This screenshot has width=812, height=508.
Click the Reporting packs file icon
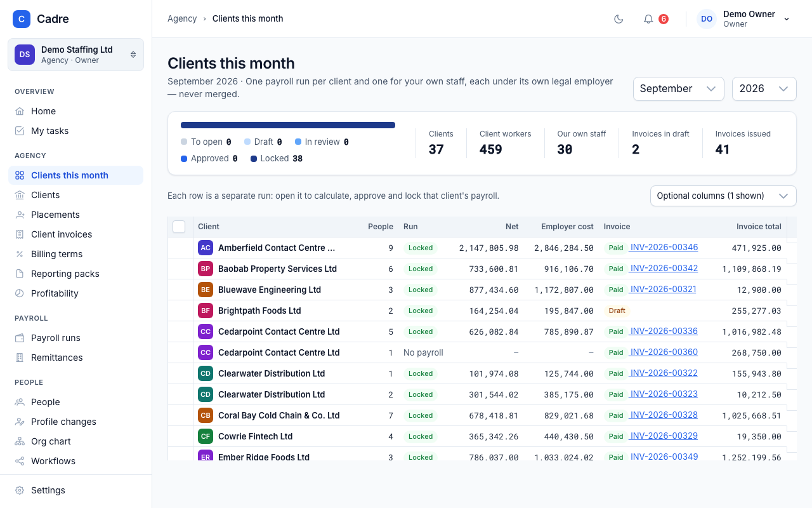tap(20, 274)
